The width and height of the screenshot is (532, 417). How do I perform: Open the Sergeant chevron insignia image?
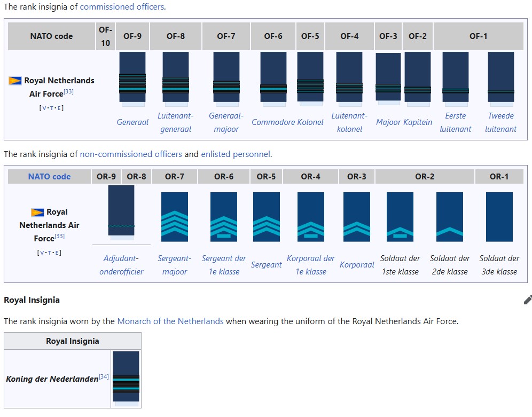[x=267, y=217]
